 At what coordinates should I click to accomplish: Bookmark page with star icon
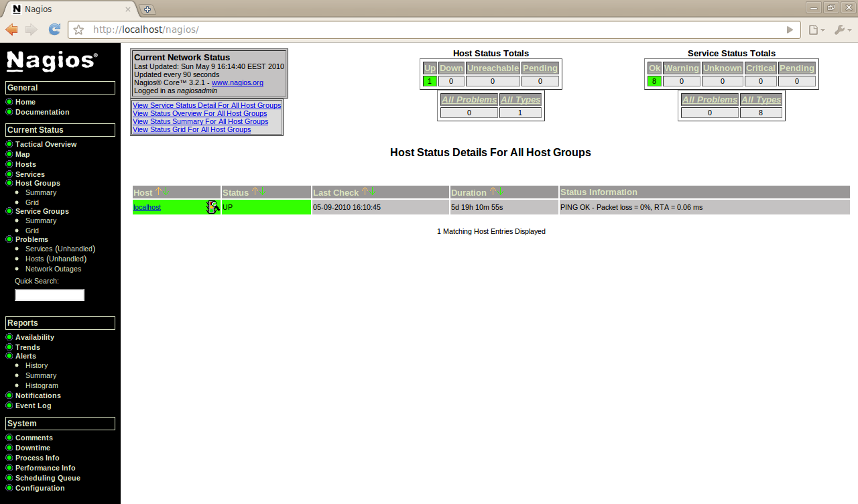tap(78, 29)
